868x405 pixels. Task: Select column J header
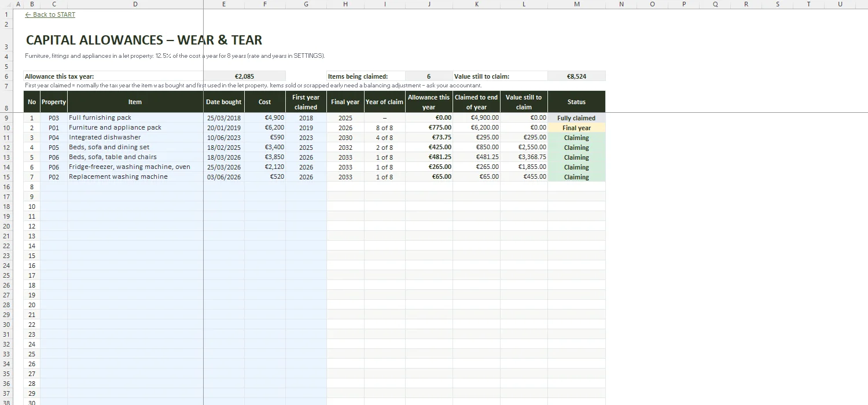coord(429,4)
